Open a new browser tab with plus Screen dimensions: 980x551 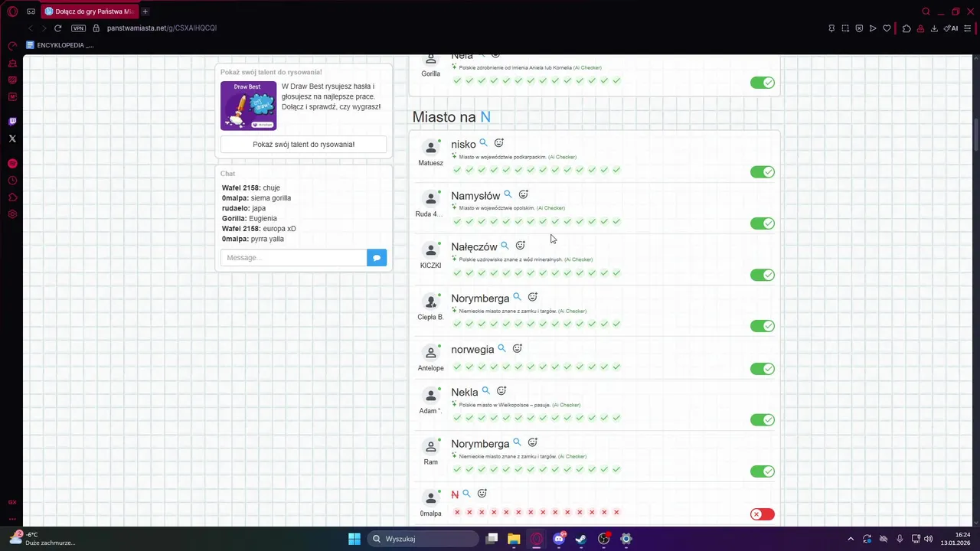[x=145, y=11]
